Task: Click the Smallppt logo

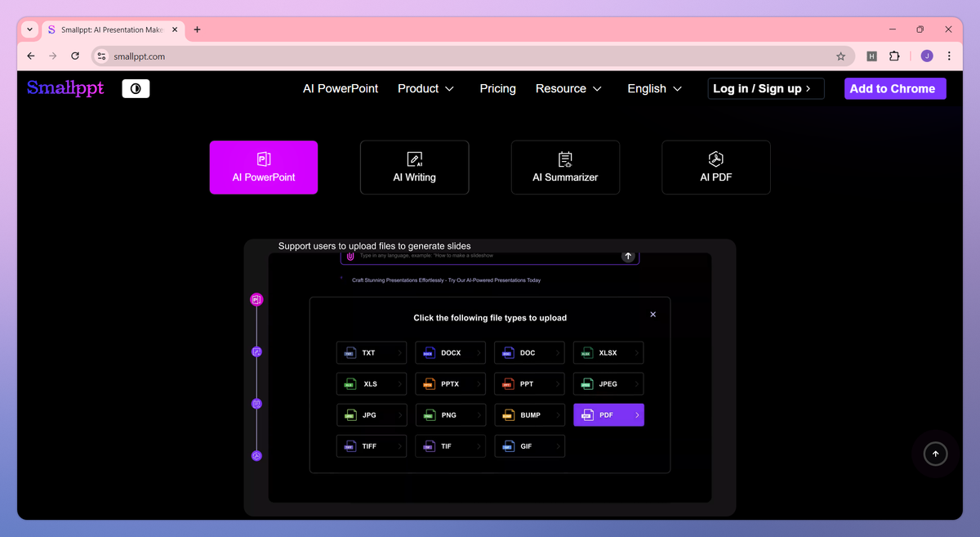Action: click(x=65, y=88)
